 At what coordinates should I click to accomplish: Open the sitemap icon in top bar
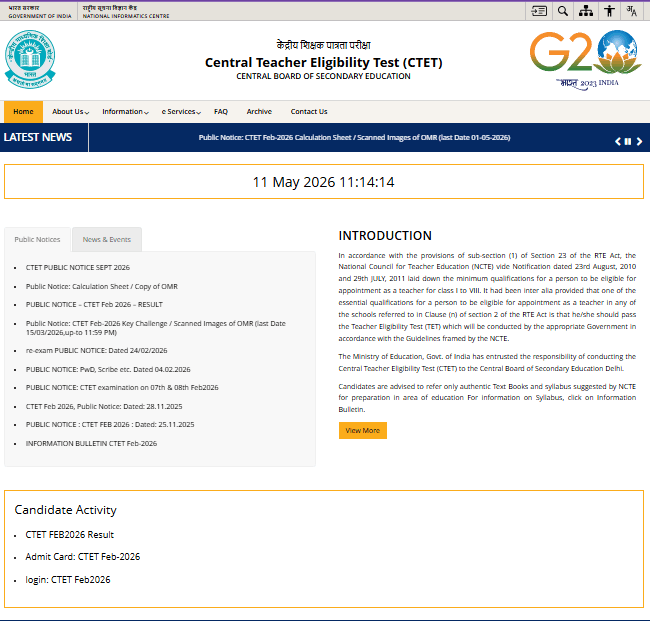[x=586, y=11]
